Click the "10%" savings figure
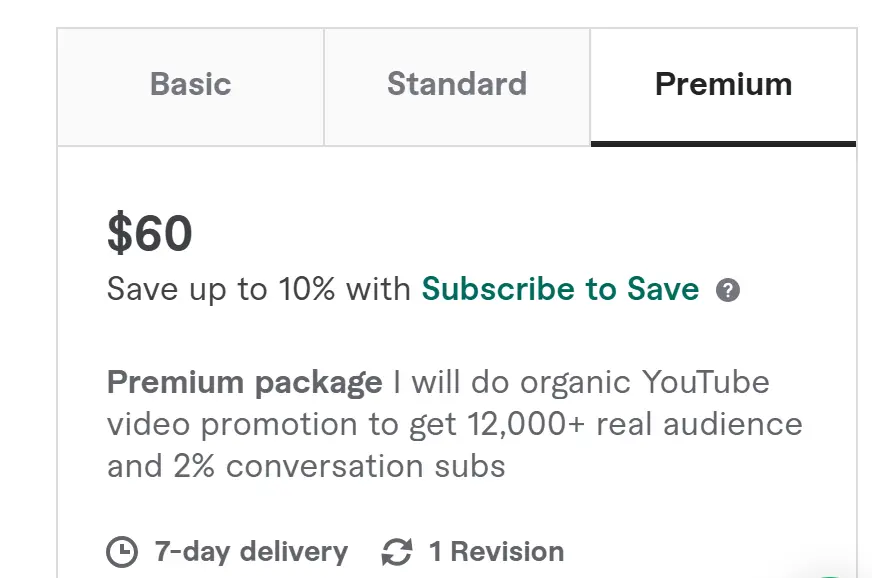Image resolution: width=872 pixels, height=578 pixels. (x=307, y=289)
